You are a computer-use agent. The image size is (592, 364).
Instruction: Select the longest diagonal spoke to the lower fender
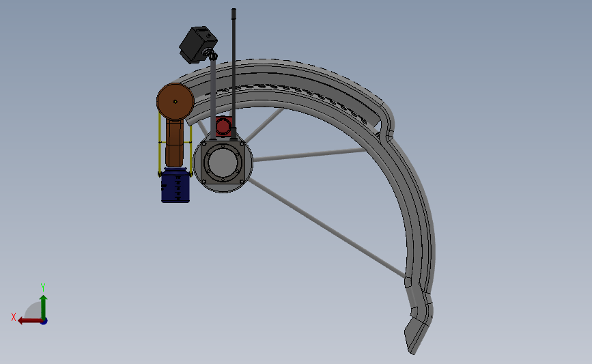pos(326,228)
